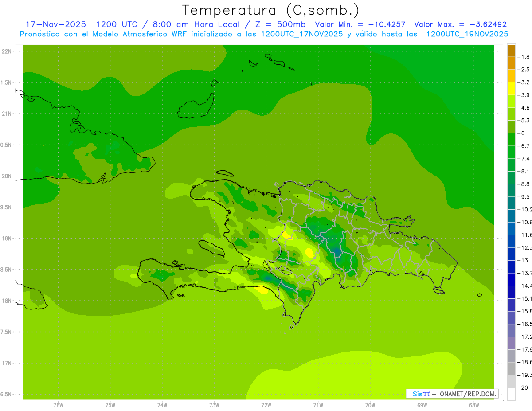Click the 68W longitude axis label

[474, 405]
